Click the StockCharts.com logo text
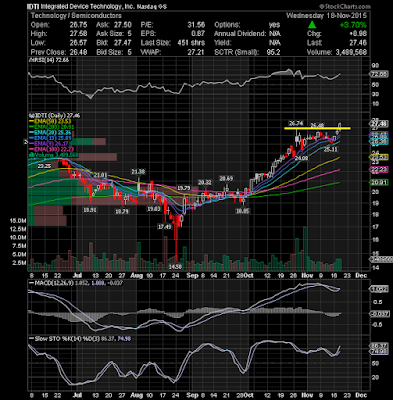The height and width of the screenshot is (400, 393). (346, 6)
